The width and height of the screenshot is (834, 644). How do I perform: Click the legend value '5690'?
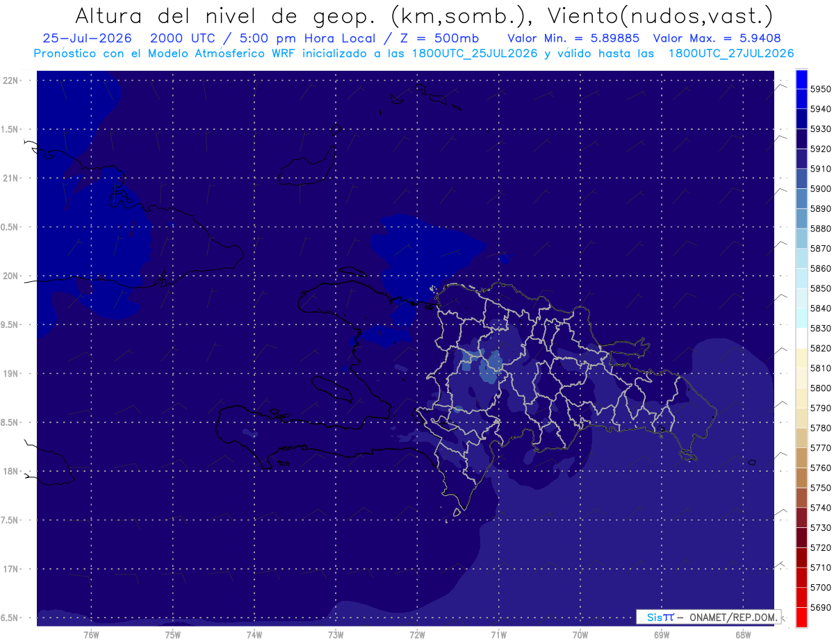(x=821, y=607)
